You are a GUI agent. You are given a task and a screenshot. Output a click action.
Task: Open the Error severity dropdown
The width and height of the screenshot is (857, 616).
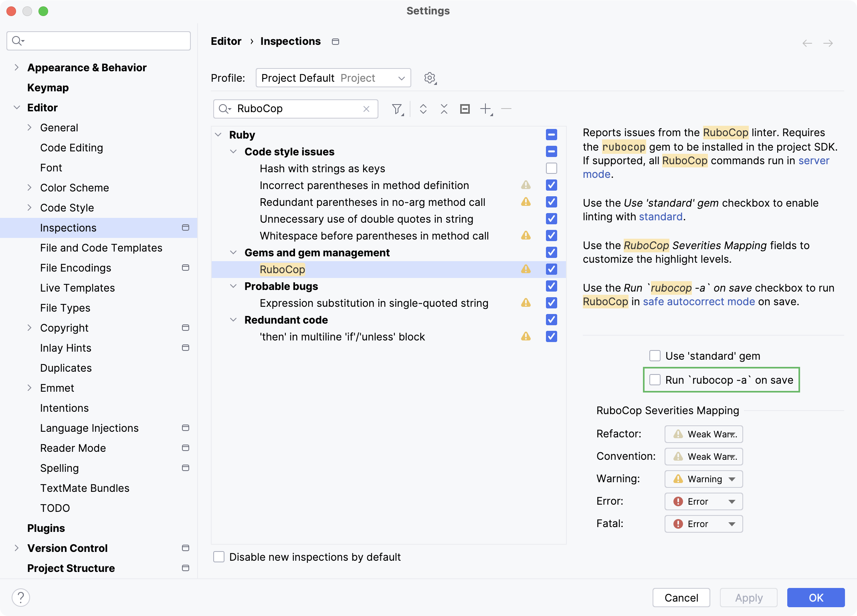point(703,501)
